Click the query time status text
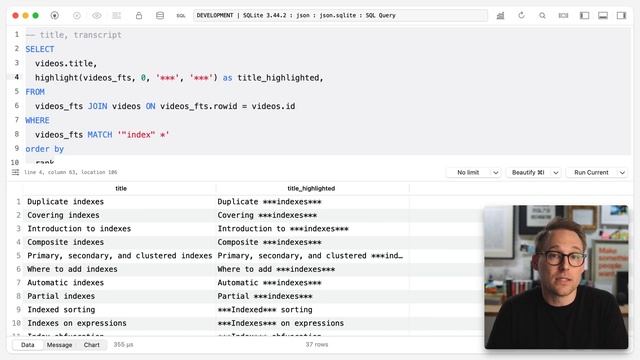 pos(123,345)
